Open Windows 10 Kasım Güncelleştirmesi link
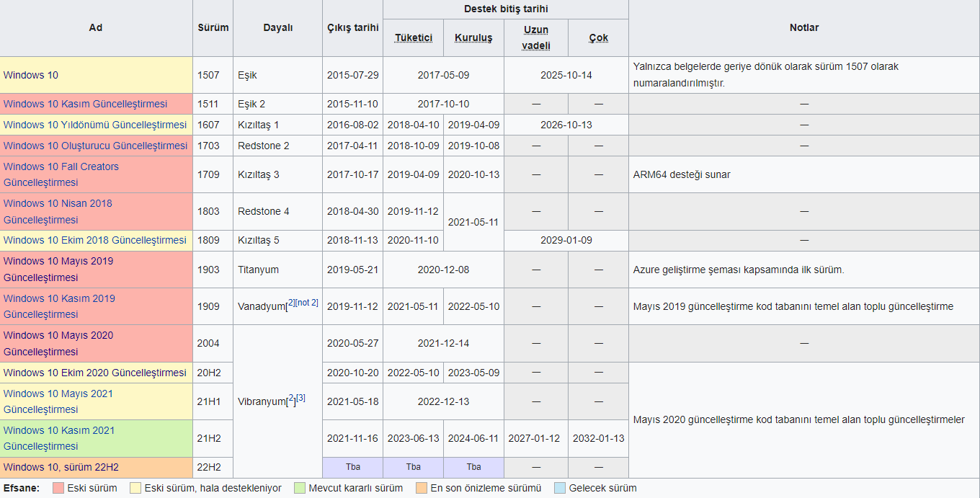The height and width of the screenshot is (498, 980). [85, 104]
